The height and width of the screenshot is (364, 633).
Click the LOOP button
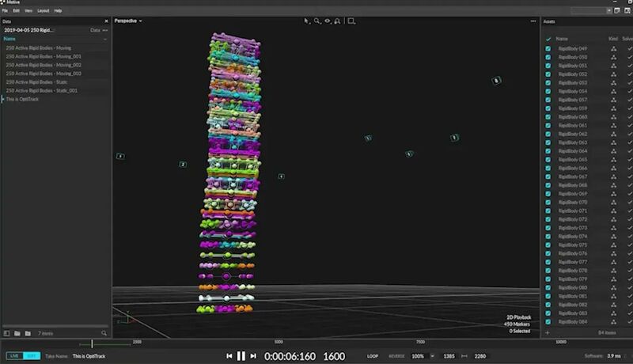pos(373,356)
